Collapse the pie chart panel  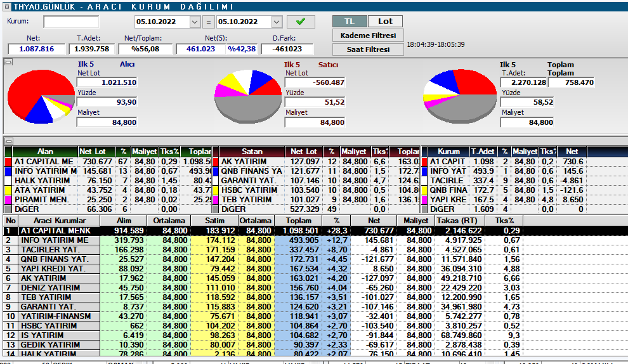[8, 62]
